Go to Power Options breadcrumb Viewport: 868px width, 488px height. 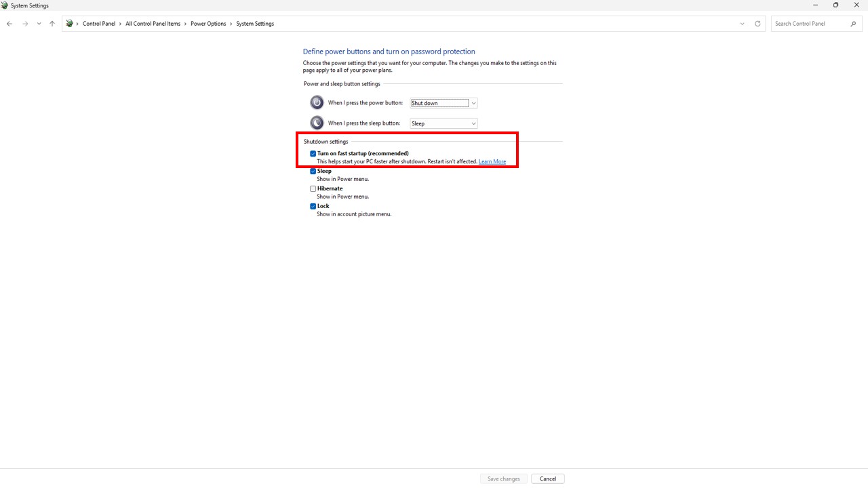(x=208, y=24)
